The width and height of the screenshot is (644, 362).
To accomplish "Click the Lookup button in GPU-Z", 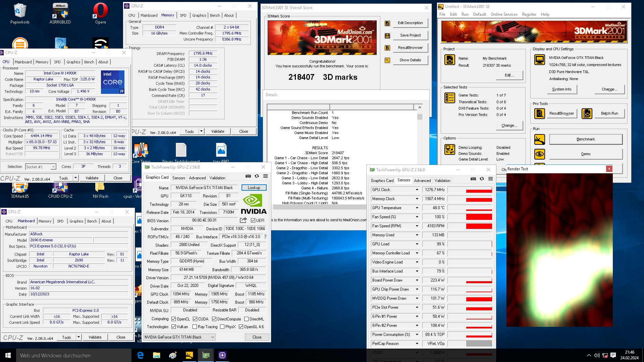I will coord(254,188).
